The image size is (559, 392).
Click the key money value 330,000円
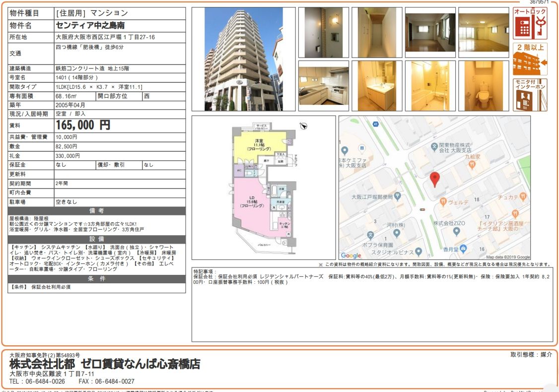(68, 156)
